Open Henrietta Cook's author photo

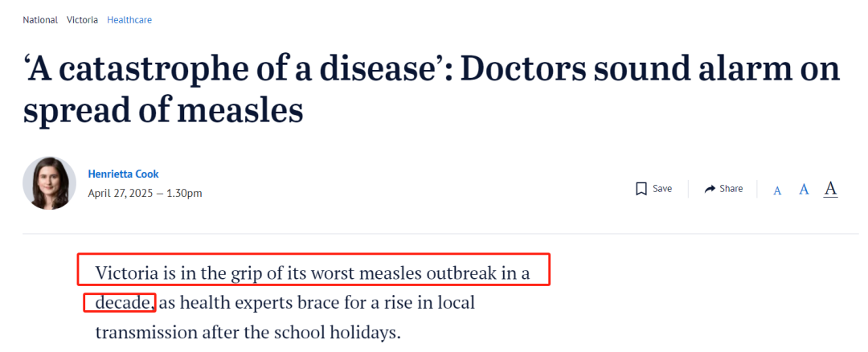(49, 183)
